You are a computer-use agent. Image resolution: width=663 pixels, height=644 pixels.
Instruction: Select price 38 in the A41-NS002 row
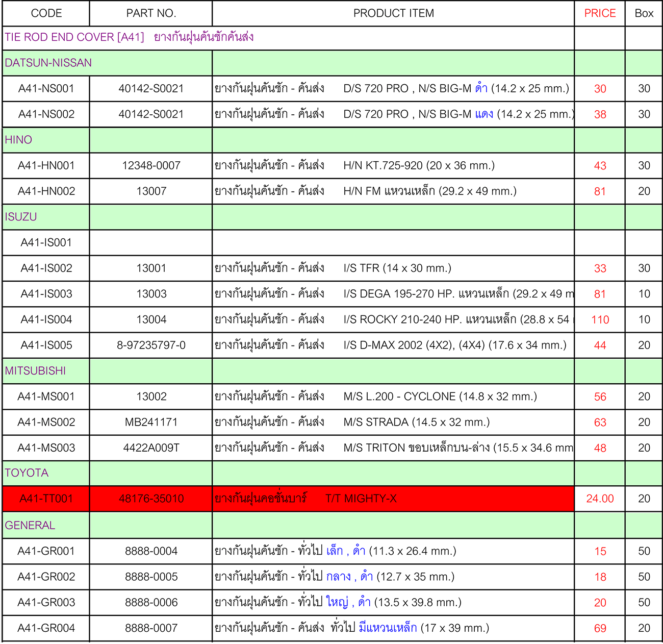[x=600, y=114]
